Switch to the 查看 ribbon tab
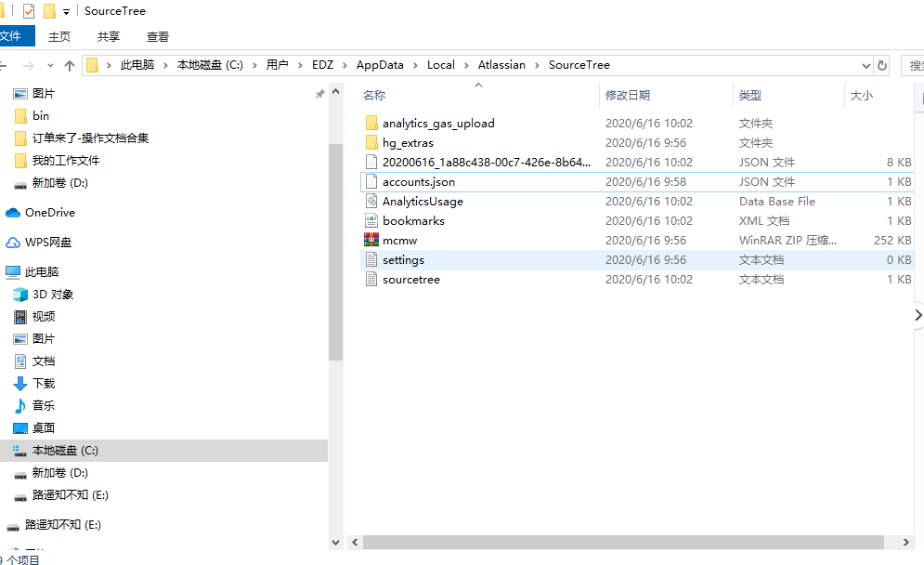Screen dimensions: 924x565 click(157, 36)
